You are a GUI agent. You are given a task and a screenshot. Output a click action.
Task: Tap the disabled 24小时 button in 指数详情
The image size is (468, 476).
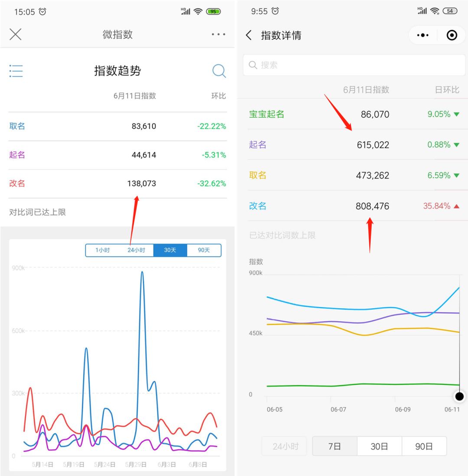[x=285, y=446]
